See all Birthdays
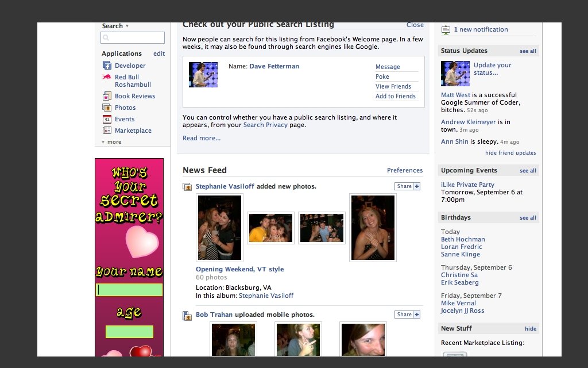588x368 pixels. tap(528, 218)
